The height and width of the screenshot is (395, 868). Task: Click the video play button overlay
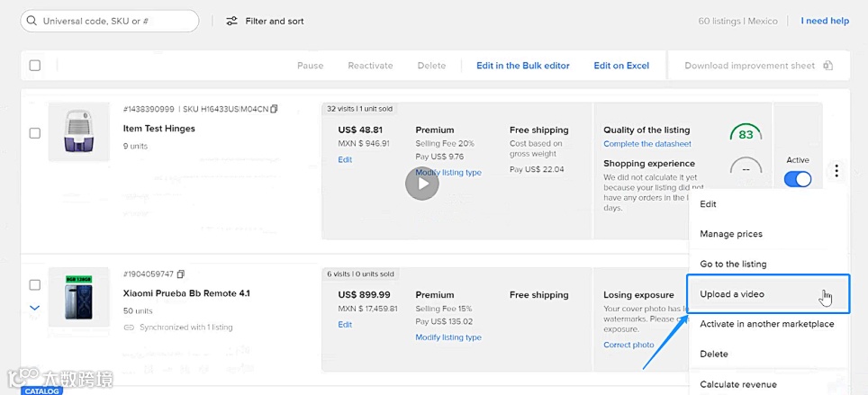[x=421, y=184]
